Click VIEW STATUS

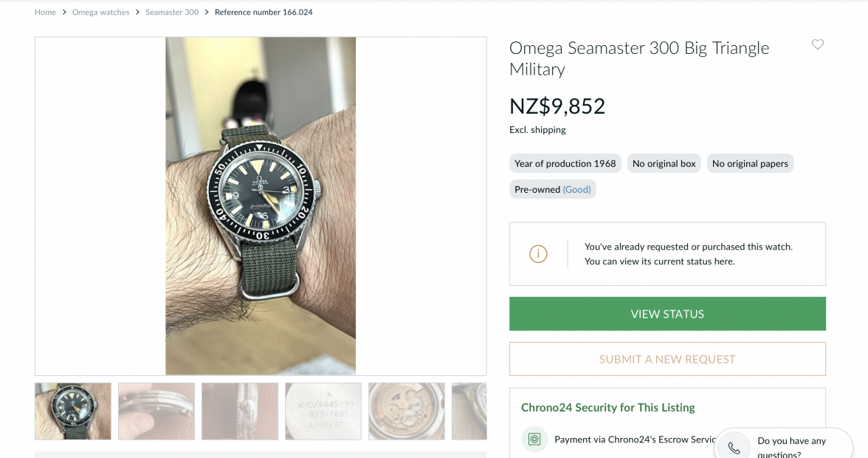coord(666,313)
